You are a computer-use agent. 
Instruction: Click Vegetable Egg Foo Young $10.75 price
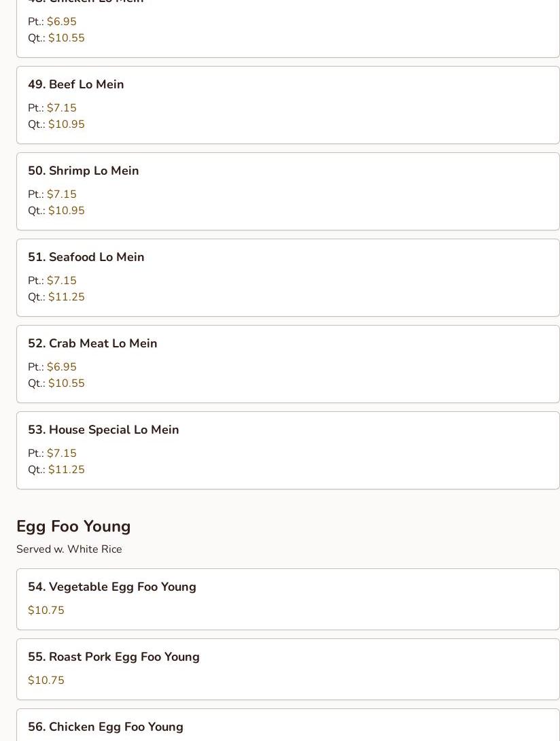tap(46, 610)
